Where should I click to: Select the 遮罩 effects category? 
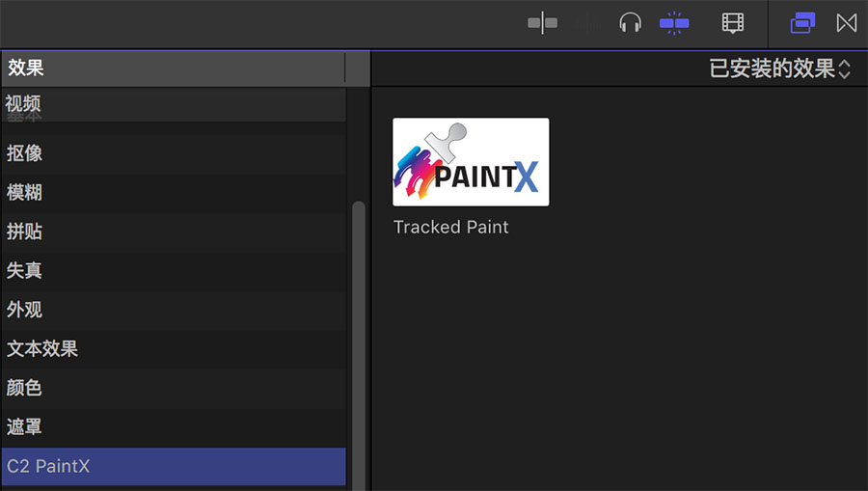pyautogui.click(x=174, y=426)
